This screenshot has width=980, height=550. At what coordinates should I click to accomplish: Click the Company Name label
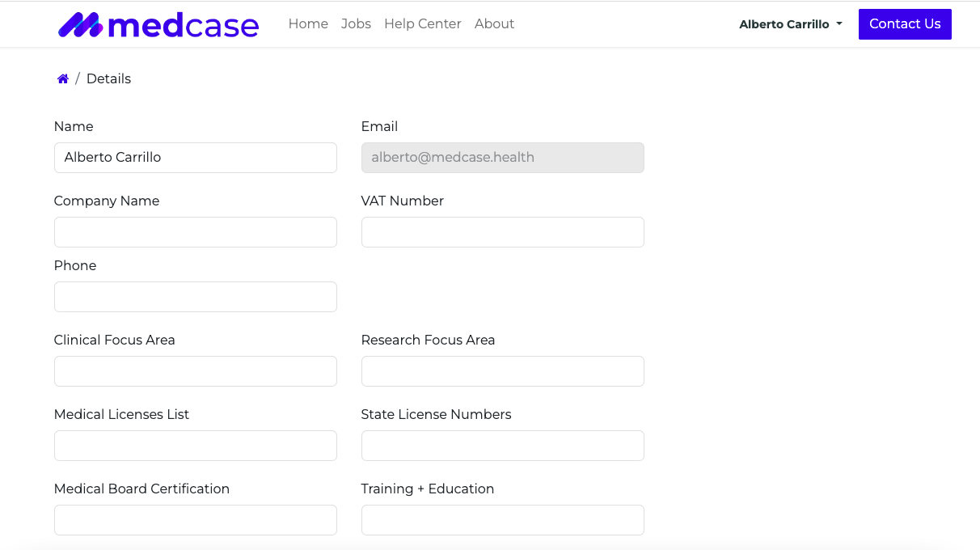tap(107, 201)
